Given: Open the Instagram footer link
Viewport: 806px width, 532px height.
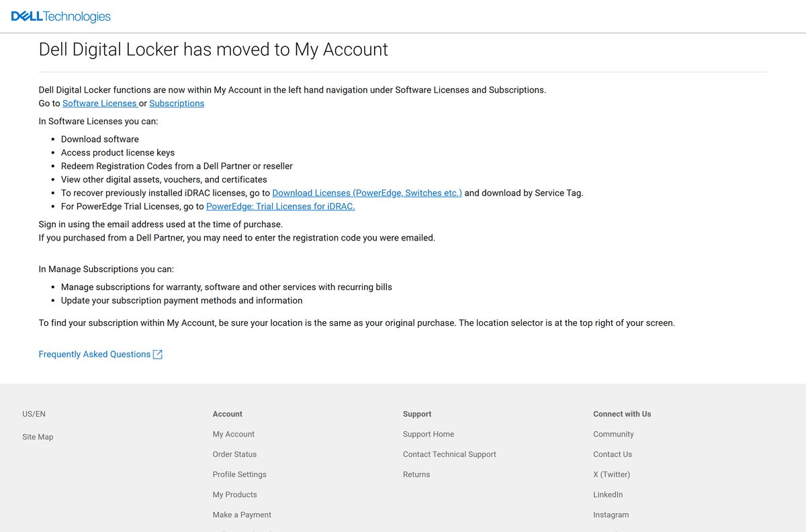Looking at the screenshot, I should click(x=611, y=515).
